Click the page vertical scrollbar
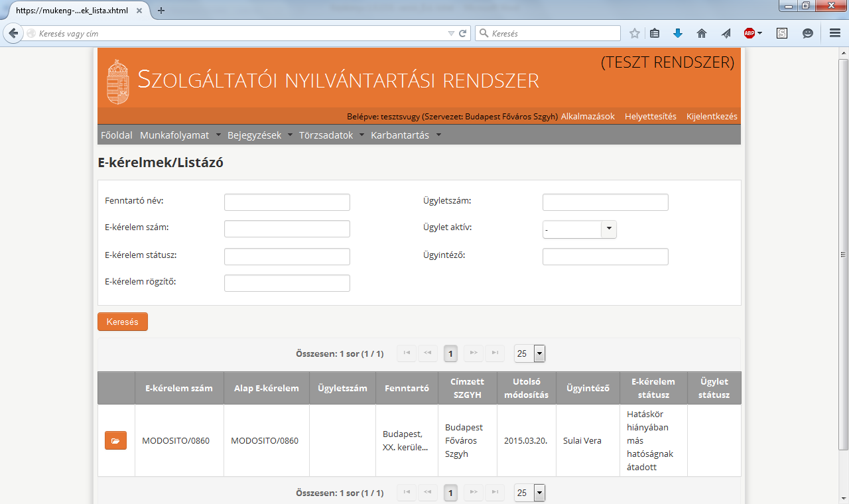Screen dimensions: 849x504 click(844, 254)
